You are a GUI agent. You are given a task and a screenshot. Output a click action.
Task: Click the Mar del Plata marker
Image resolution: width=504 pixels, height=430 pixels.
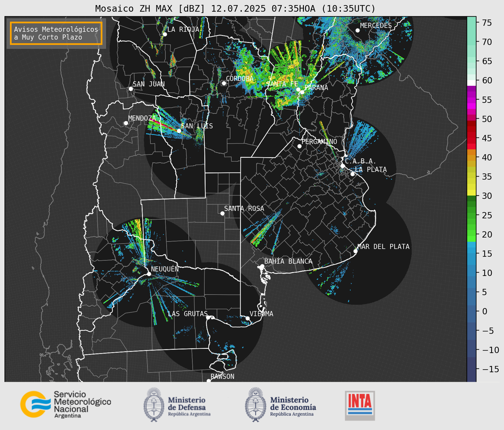[x=356, y=251]
